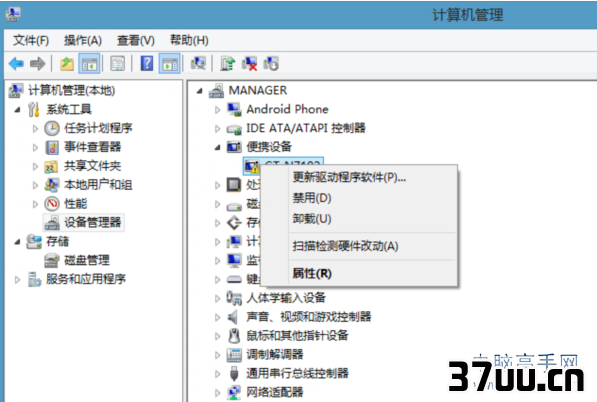Open the 操作(A) menu
This screenshot has width=597, height=402.
[x=83, y=40]
